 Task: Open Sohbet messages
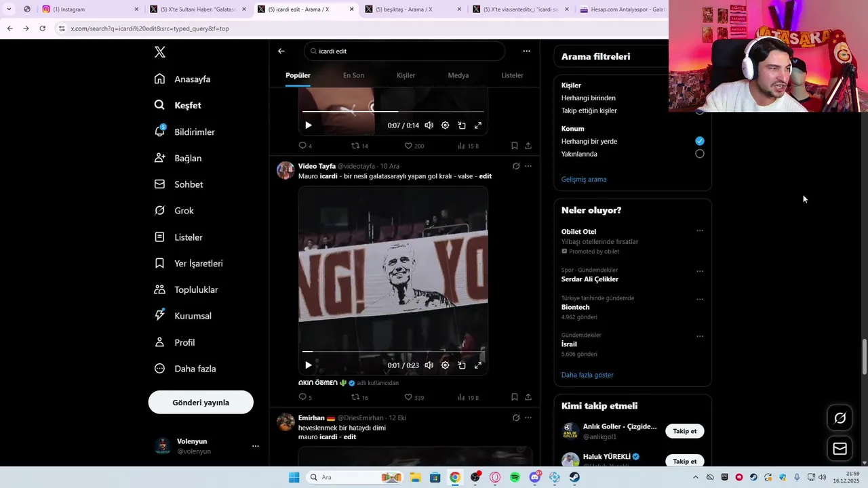click(178, 184)
